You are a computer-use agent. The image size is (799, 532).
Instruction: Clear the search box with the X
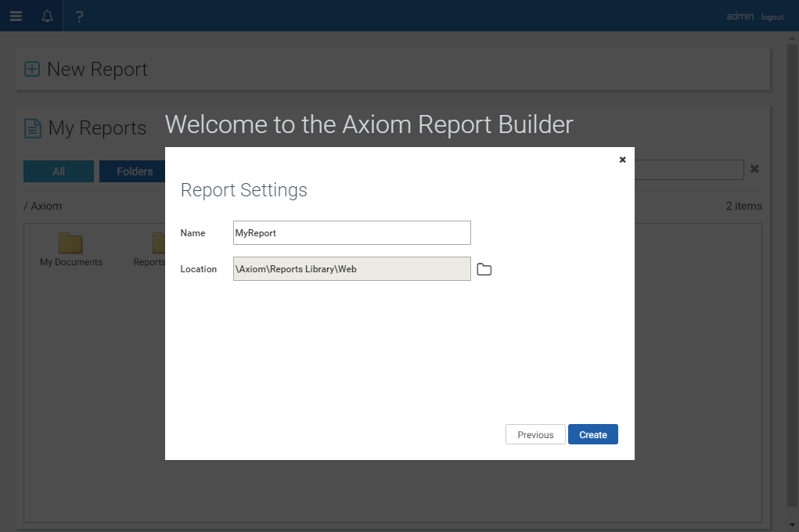point(754,169)
